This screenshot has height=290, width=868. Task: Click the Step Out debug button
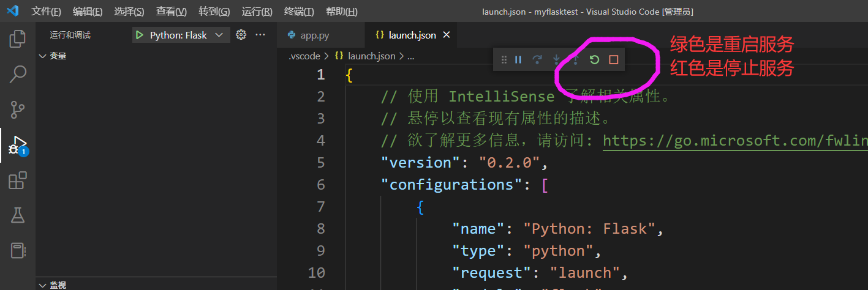point(575,60)
